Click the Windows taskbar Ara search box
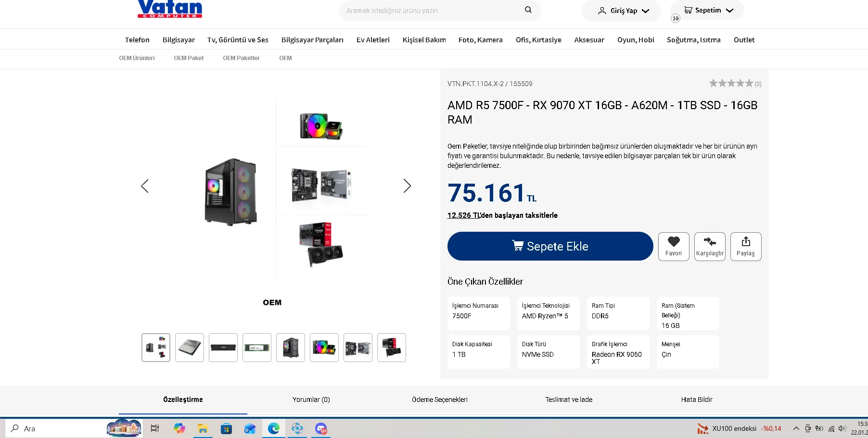 point(74,428)
